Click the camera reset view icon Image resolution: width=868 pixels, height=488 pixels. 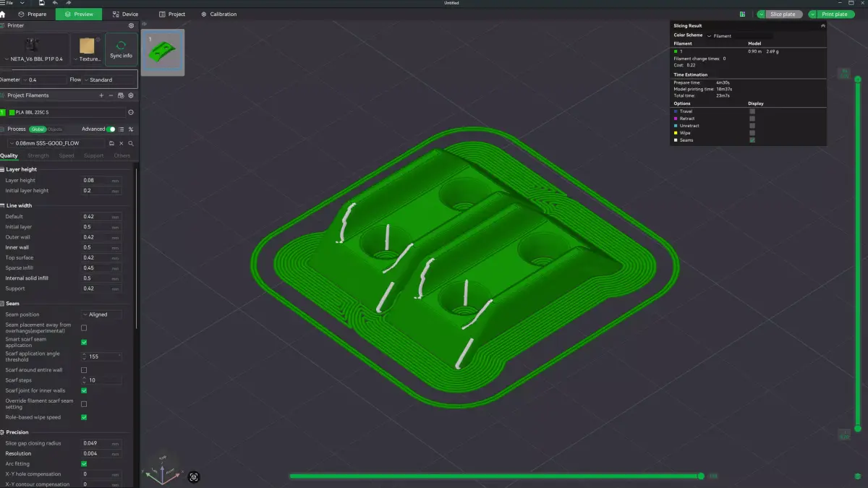pyautogui.click(x=194, y=476)
